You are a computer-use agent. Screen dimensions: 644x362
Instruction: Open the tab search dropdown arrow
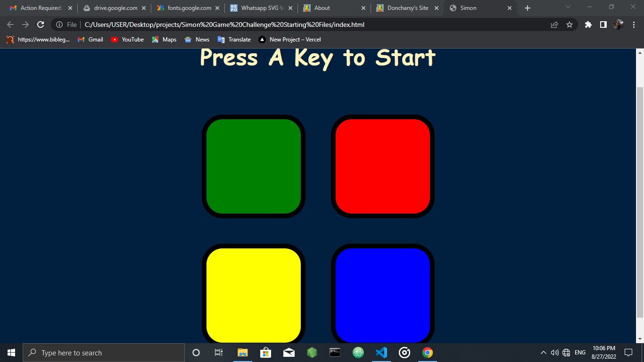pyautogui.click(x=568, y=7)
